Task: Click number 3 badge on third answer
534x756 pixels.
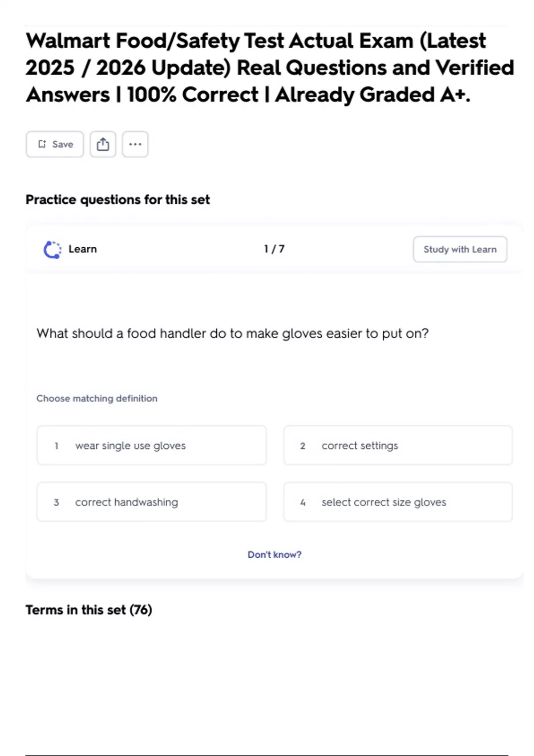Action: coord(57,502)
